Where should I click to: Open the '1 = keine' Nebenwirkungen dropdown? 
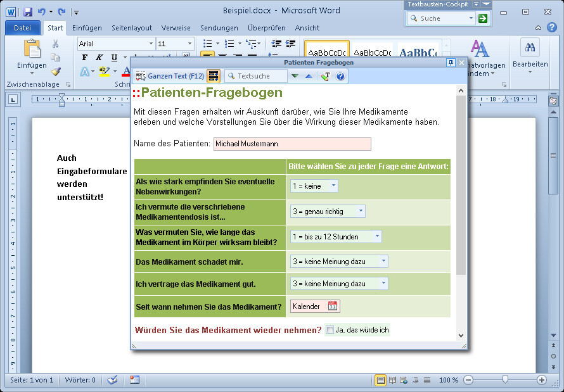[x=332, y=186]
